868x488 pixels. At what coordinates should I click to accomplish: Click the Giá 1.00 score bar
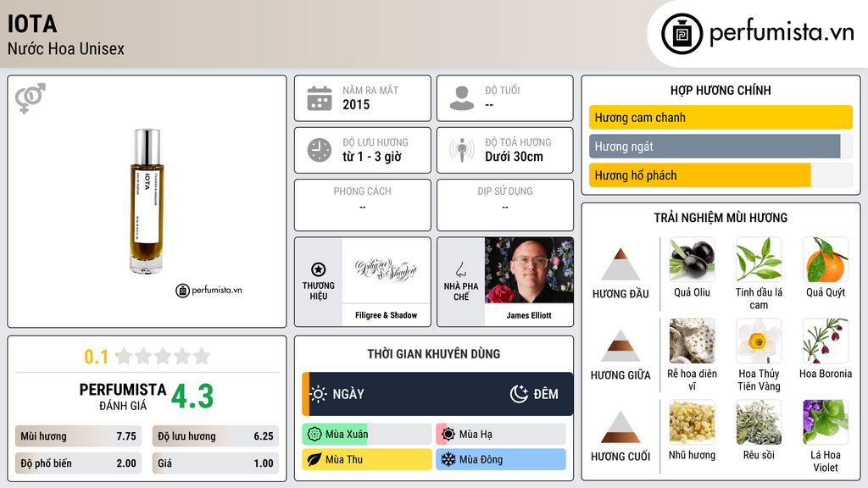(x=215, y=463)
